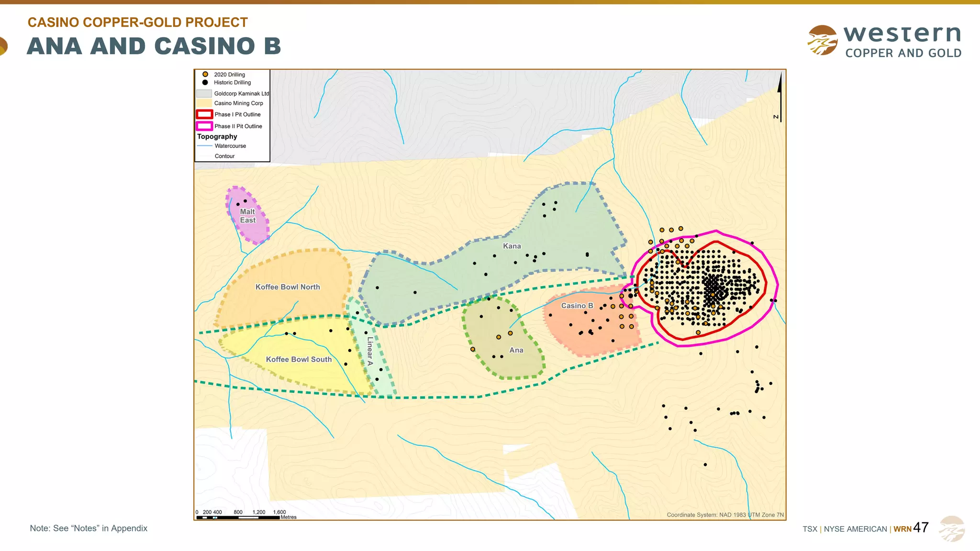
Task: Click the "See Notes in Appendix" note
Action: coord(89,528)
